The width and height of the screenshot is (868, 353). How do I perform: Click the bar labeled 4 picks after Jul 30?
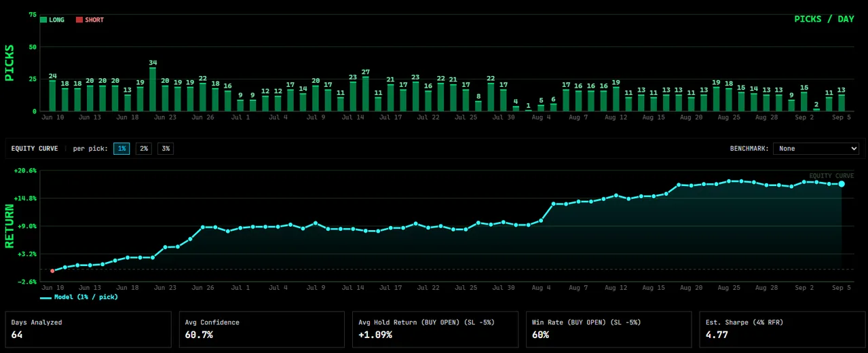[x=516, y=108]
